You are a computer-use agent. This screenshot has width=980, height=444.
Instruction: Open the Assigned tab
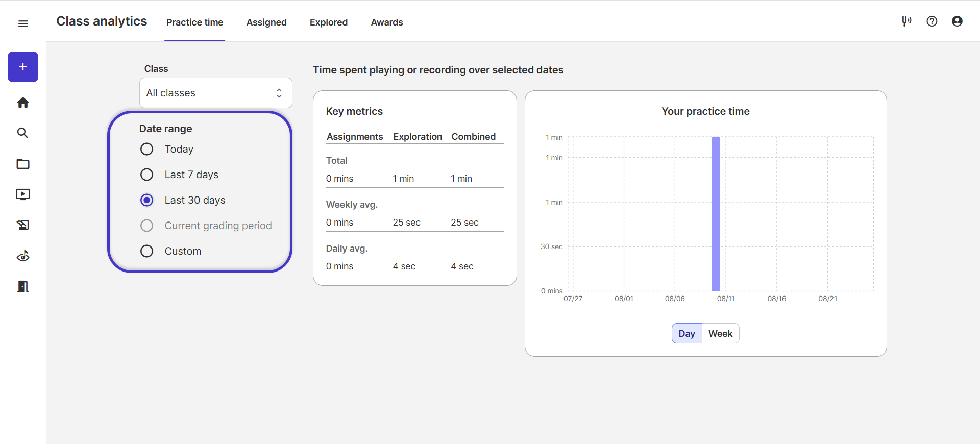266,22
